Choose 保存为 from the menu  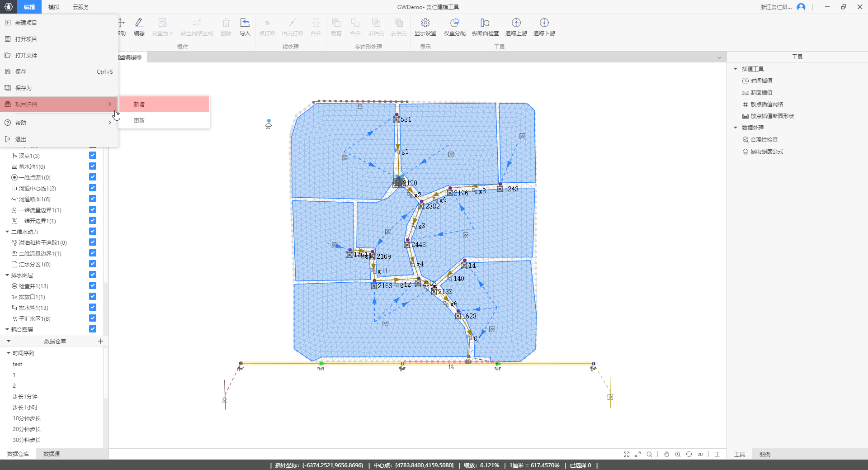59,88
